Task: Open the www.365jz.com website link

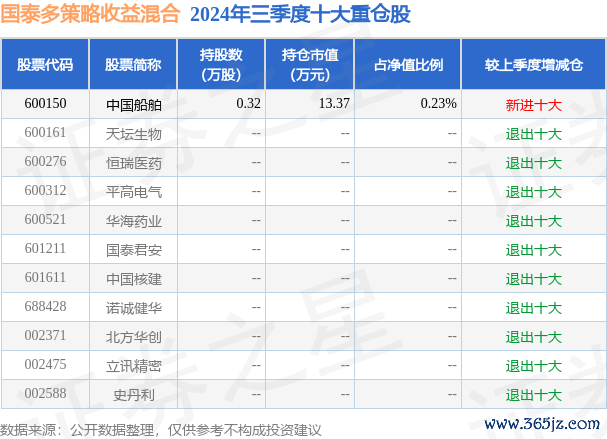Action: tap(542, 424)
